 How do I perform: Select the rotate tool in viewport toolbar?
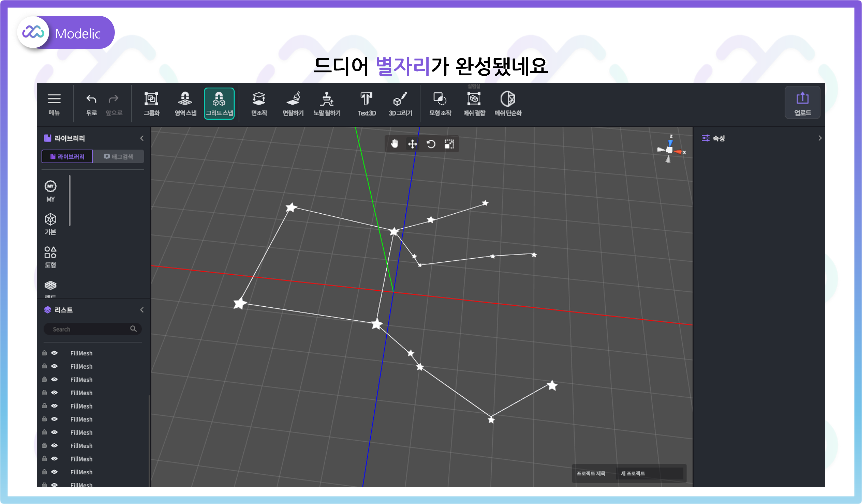(x=431, y=144)
